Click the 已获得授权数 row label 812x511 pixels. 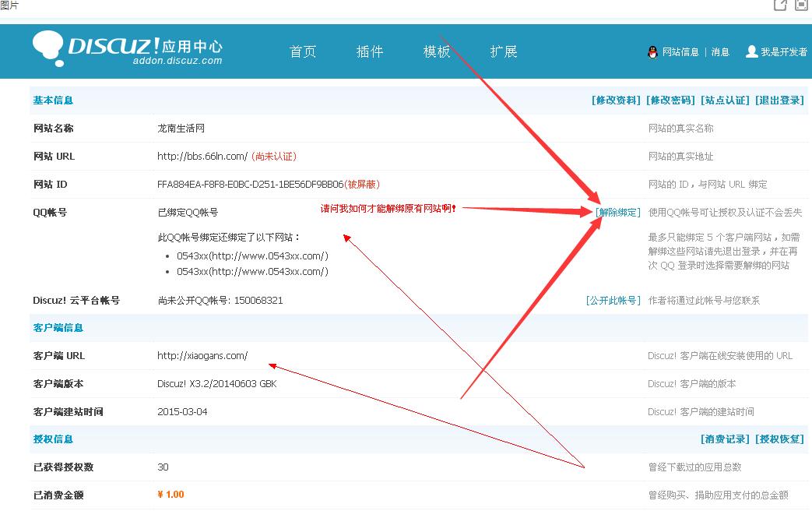pyautogui.click(x=63, y=467)
